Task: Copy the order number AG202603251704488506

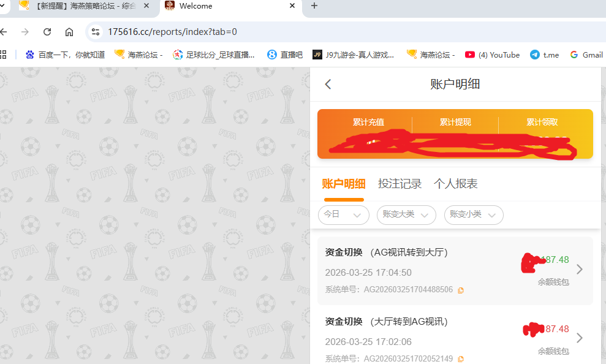Action: point(460,290)
